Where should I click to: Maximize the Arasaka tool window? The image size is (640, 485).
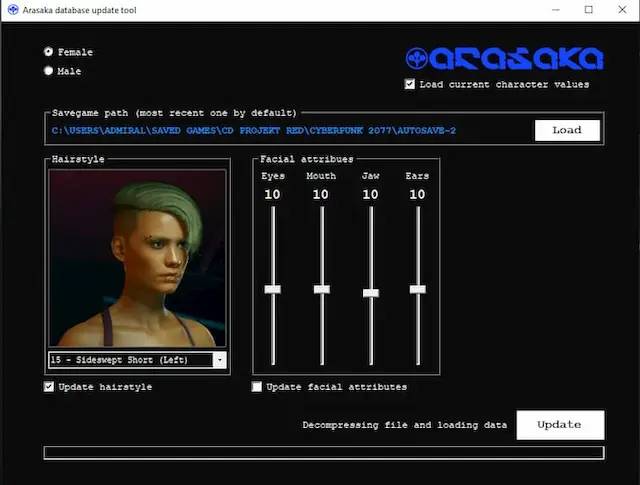[589, 10]
